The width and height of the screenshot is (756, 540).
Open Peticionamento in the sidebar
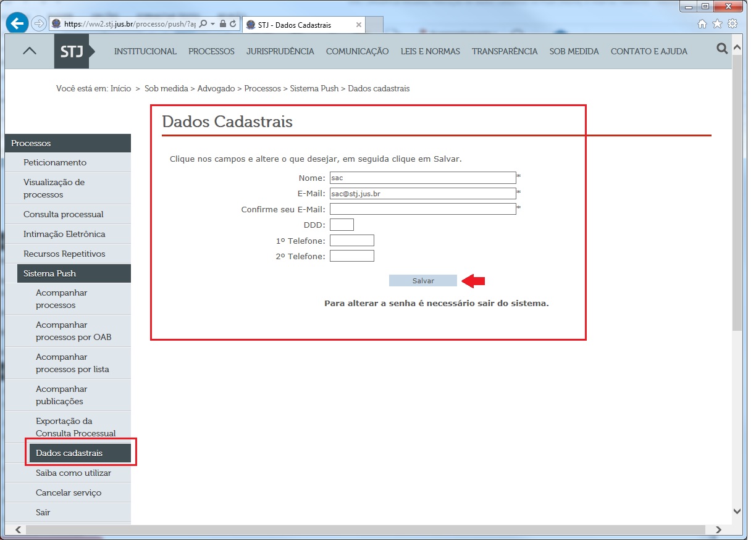pos(68,162)
